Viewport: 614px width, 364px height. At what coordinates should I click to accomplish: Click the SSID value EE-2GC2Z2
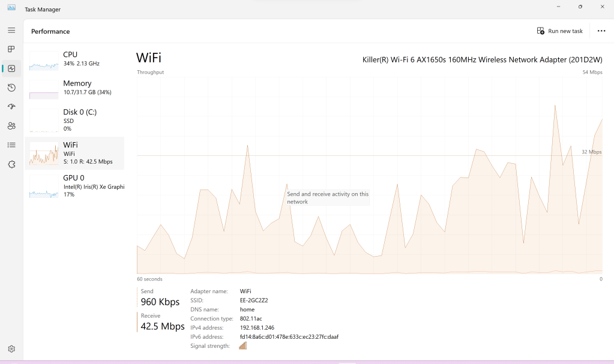(254, 300)
